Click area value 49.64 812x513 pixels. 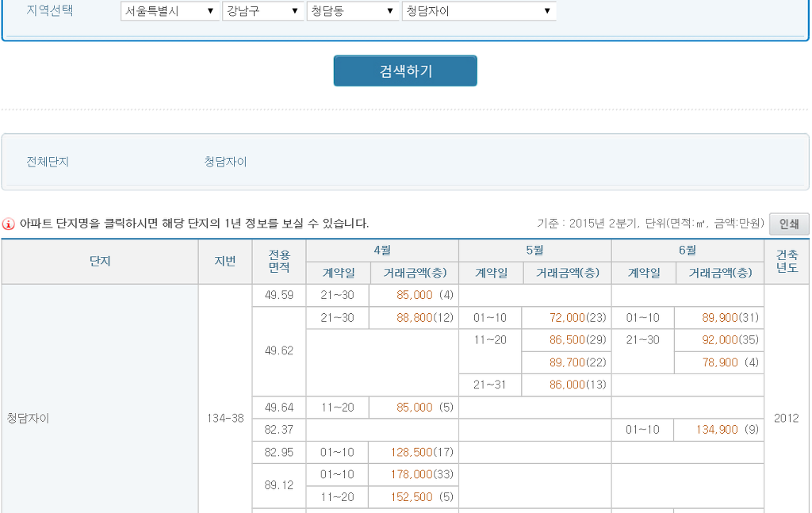coord(278,408)
